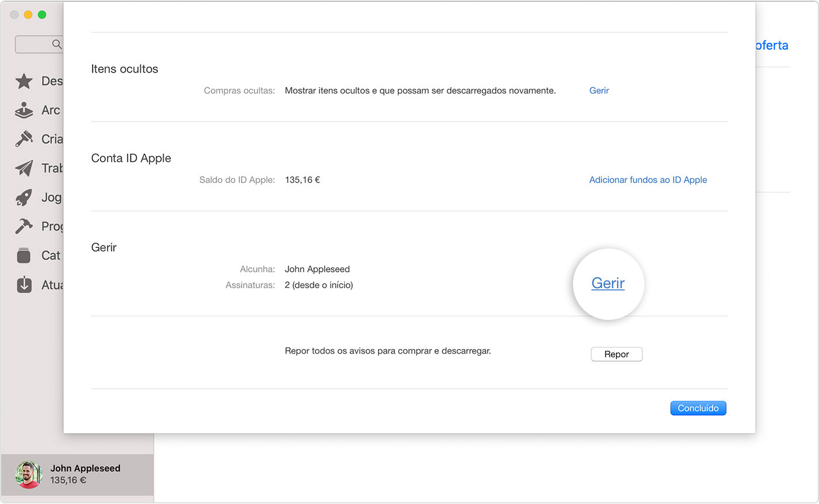Click the 'Itens ocultos' heading
Viewport: 819px width, 504px height.
click(x=125, y=69)
